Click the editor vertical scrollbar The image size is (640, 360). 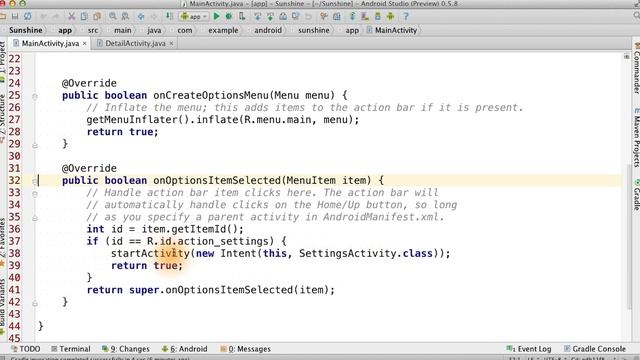coord(628,237)
